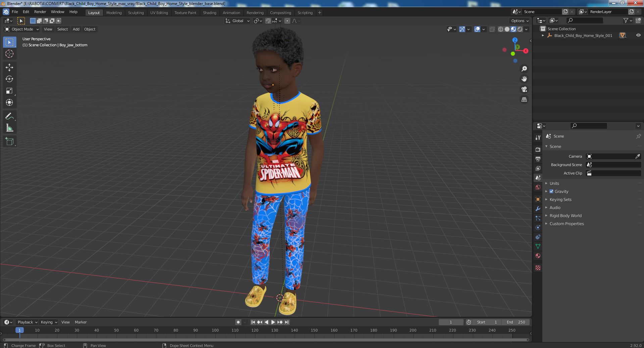Click the current frame number field
Image resolution: width=644 pixels, height=348 pixels.
click(x=451, y=322)
